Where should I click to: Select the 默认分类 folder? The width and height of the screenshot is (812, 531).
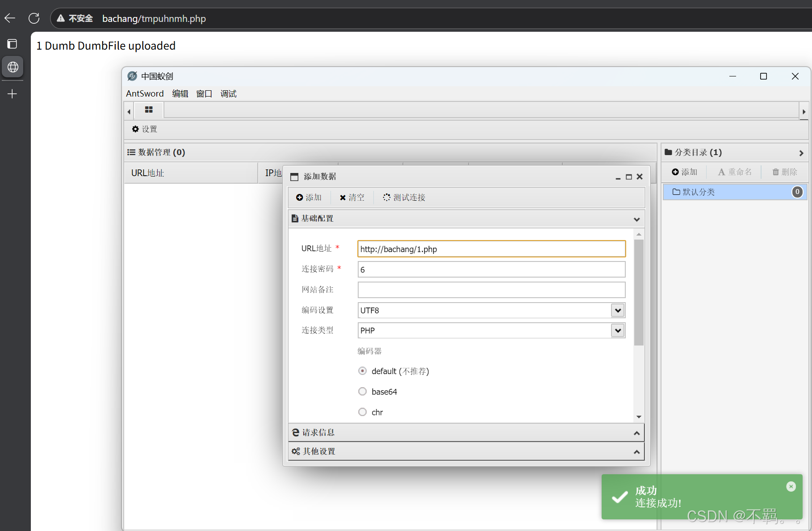click(x=735, y=192)
